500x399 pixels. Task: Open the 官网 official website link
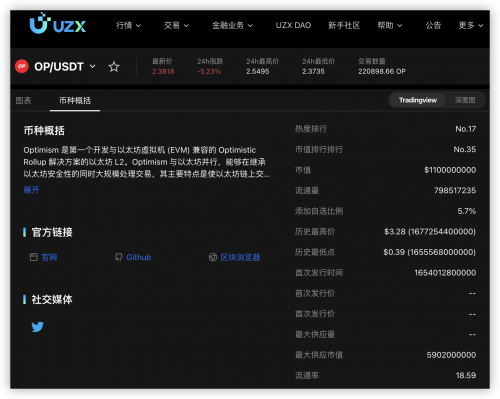click(x=49, y=257)
